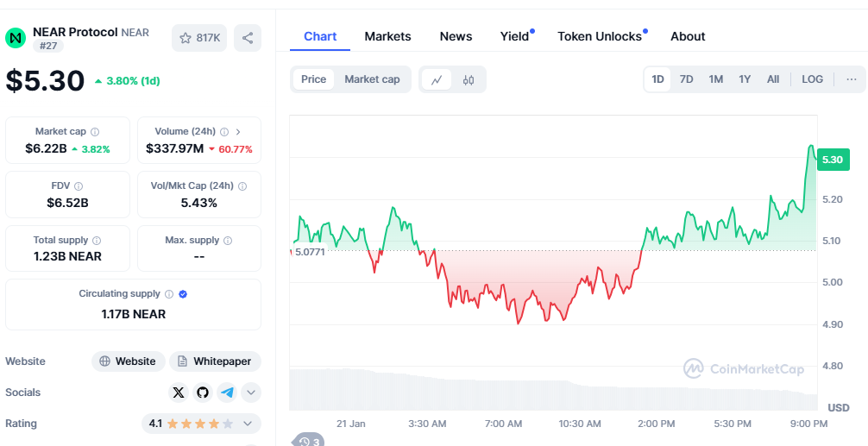
Task: Enable LOG scale on the chart
Action: click(x=812, y=79)
